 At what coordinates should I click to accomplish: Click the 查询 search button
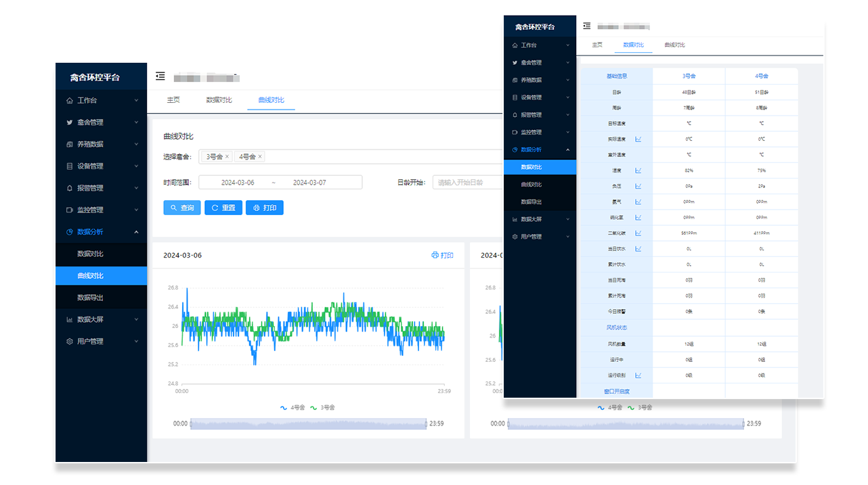click(182, 208)
